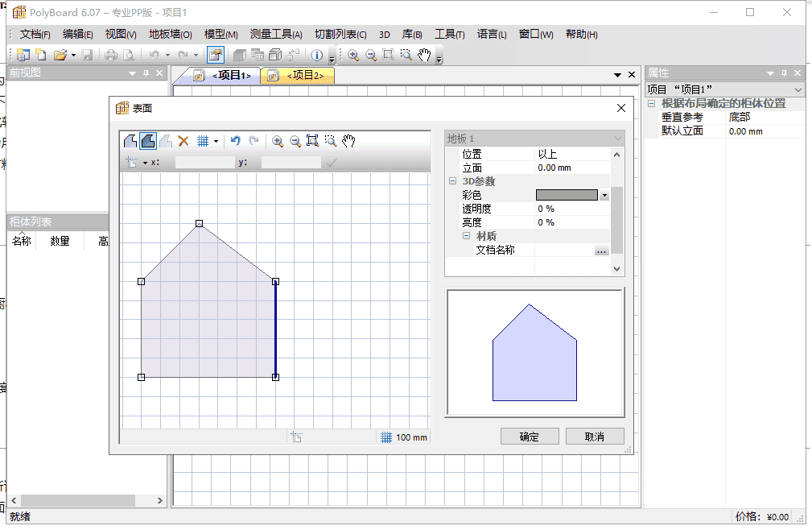Select the hand pan tool in the surface dialog
Image resolution: width=812 pixels, height=530 pixels.
tap(348, 141)
